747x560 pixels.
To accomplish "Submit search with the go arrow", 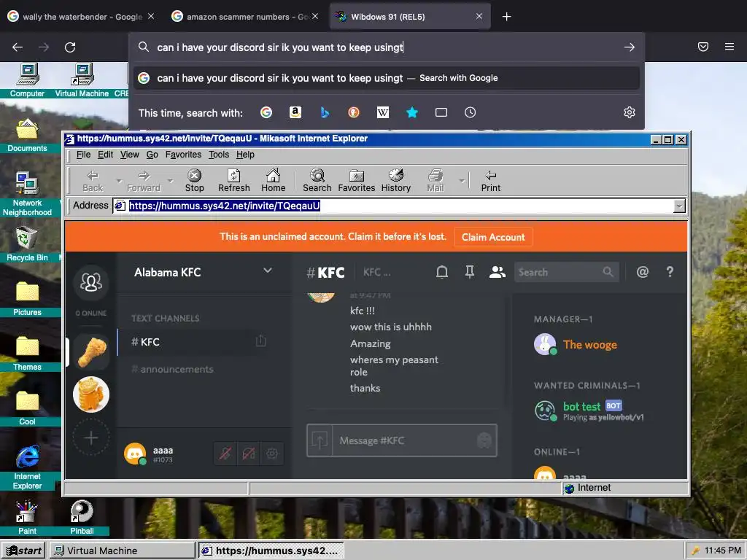I will [x=630, y=47].
